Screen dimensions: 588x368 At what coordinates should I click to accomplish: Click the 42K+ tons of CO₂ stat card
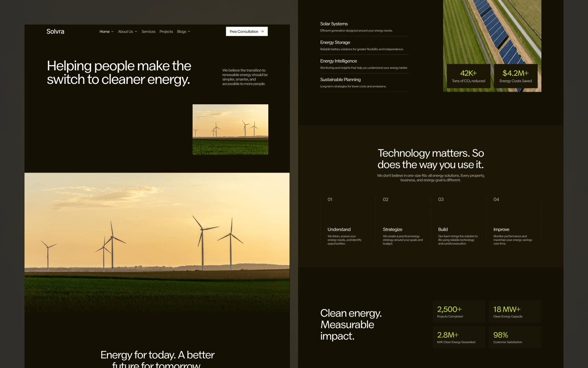coord(468,76)
